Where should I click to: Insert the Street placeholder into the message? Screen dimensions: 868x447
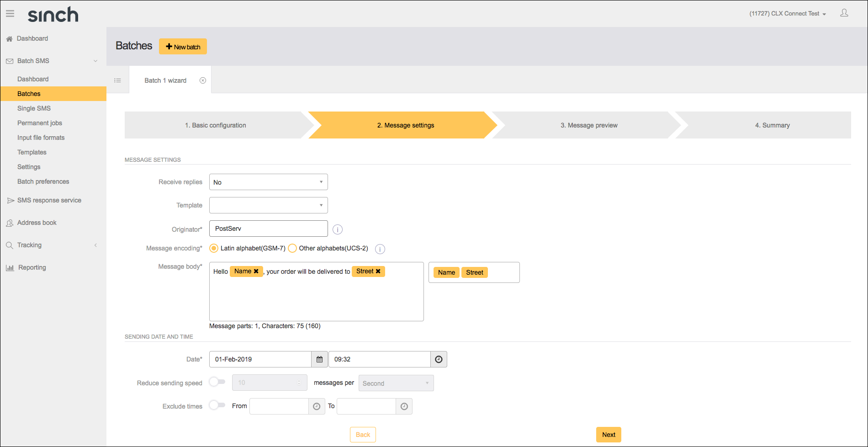tap(474, 272)
